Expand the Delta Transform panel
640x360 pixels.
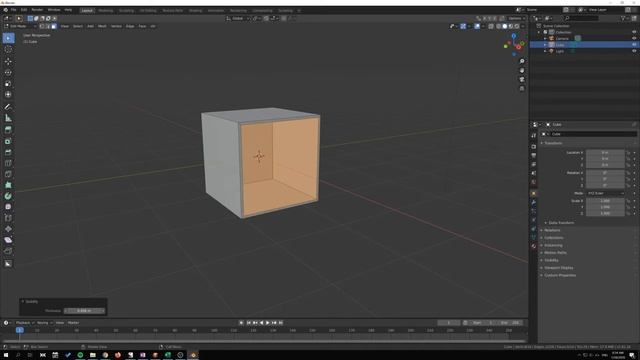pyautogui.click(x=561, y=223)
